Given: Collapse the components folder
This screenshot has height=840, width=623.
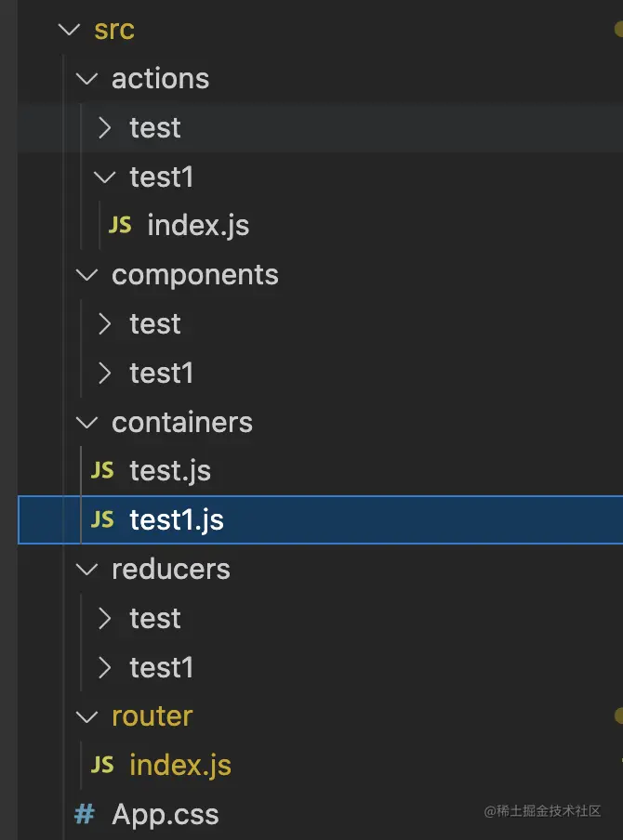Looking at the screenshot, I should coord(87,275).
